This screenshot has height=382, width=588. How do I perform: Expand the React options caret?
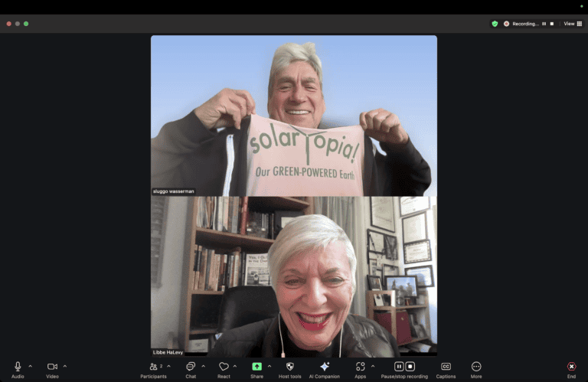(235, 366)
